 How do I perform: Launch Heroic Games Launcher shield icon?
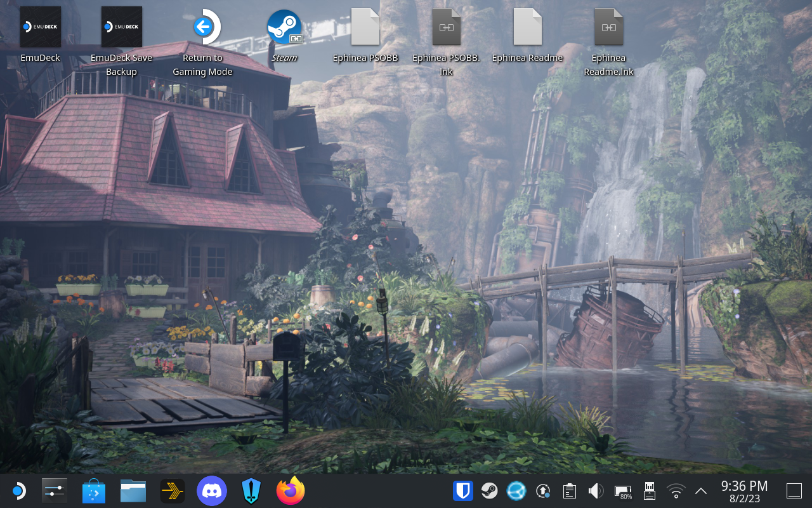coord(251,491)
